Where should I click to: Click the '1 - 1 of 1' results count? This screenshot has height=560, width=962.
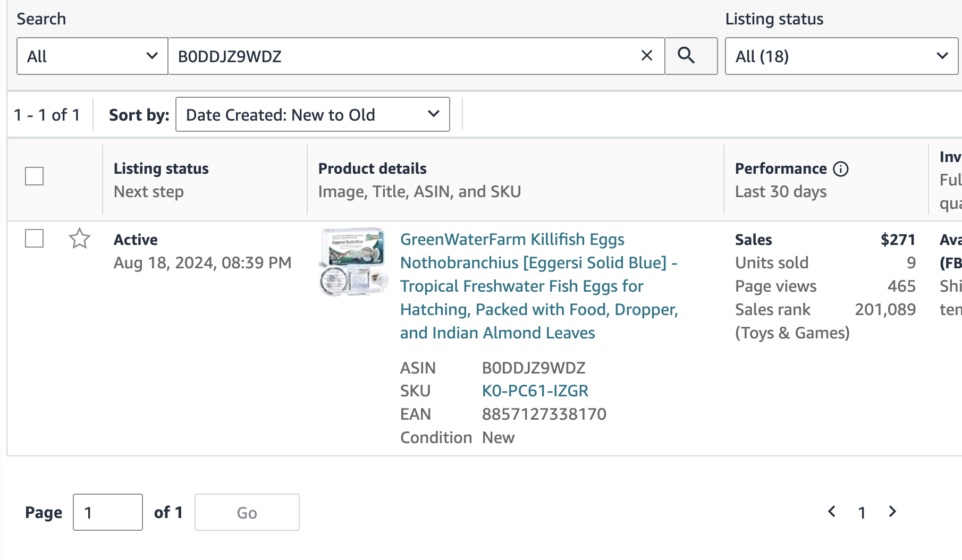pyautogui.click(x=47, y=115)
